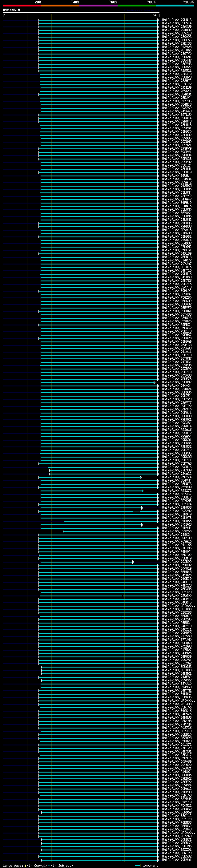Select the UniRef100_Q9FYV3 label
This screenshot has width=197, height=868.
pyautogui.click(x=177, y=399)
